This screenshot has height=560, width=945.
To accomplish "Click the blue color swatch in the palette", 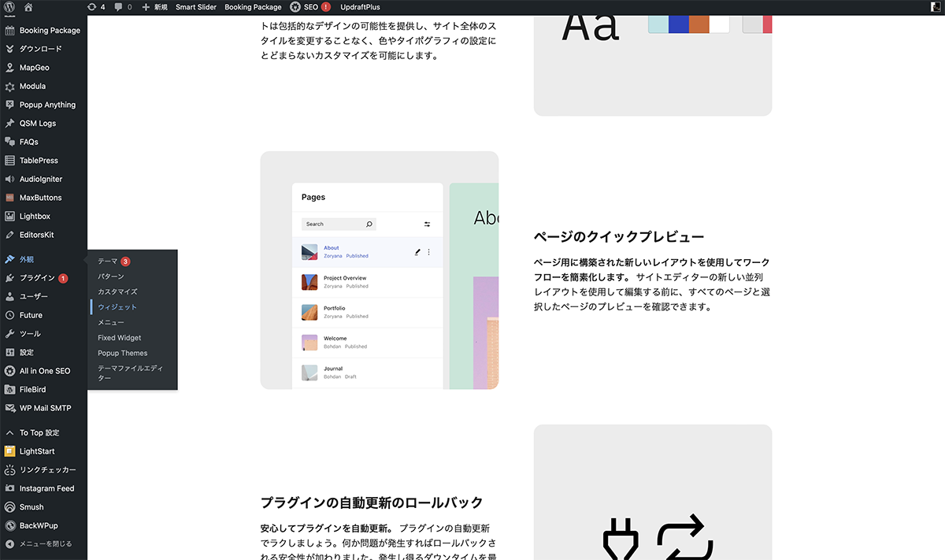I will [x=678, y=22].
